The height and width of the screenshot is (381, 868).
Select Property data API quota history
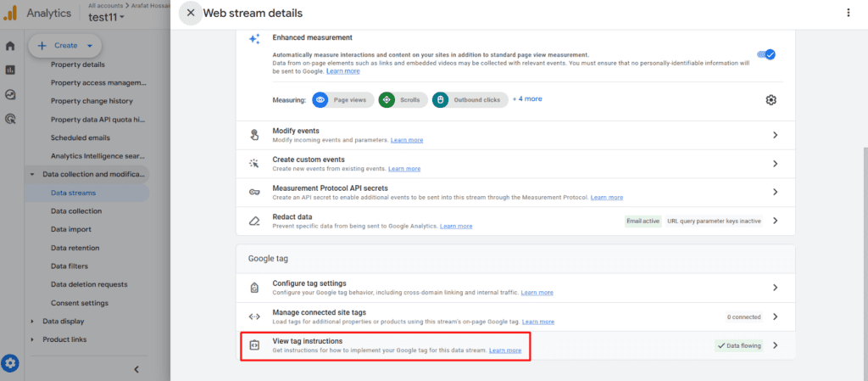pos(98,119)
